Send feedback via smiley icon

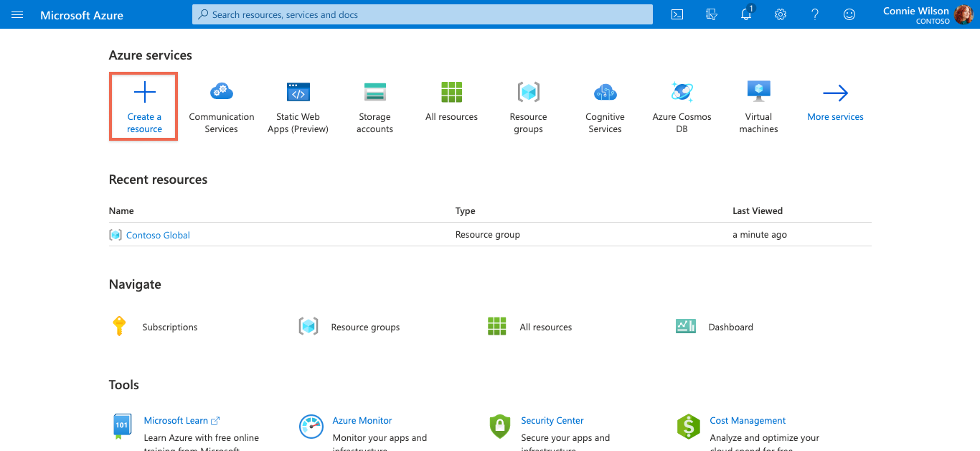tap(849, 14)
